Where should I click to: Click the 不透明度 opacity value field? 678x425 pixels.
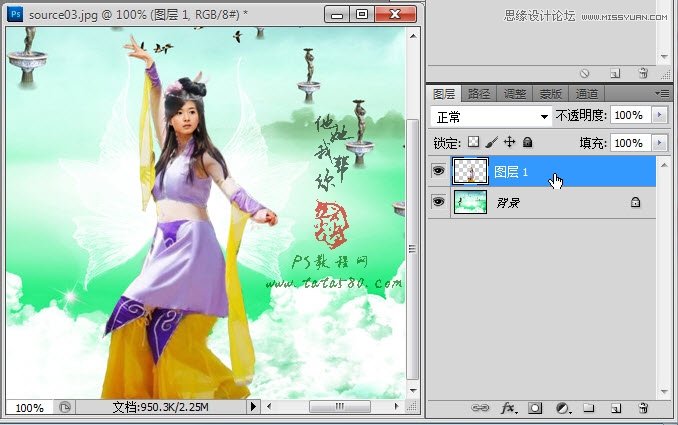630,115
